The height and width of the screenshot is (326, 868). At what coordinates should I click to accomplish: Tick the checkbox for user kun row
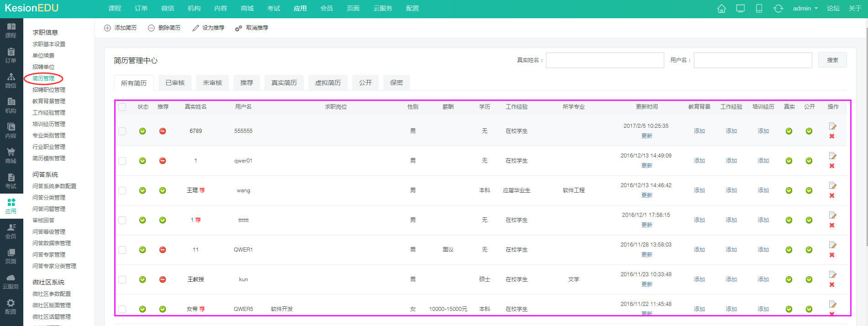[122, 279]
